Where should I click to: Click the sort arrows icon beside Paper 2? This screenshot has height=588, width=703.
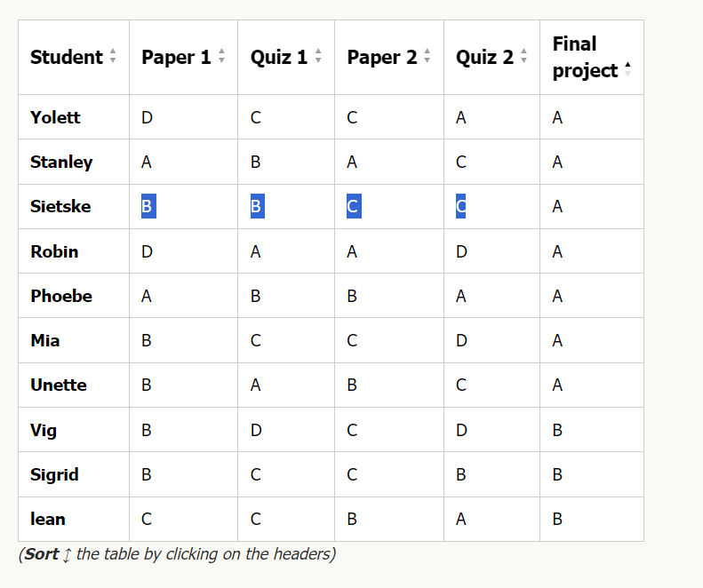tap(427, 57)
